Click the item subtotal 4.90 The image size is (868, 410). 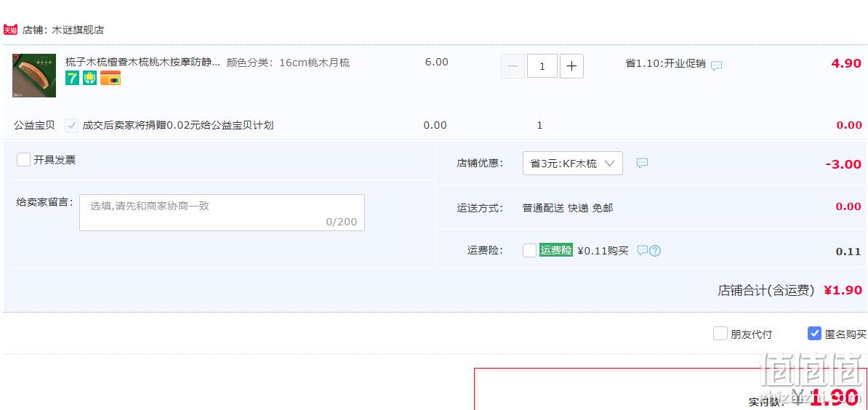pos(846,63)
